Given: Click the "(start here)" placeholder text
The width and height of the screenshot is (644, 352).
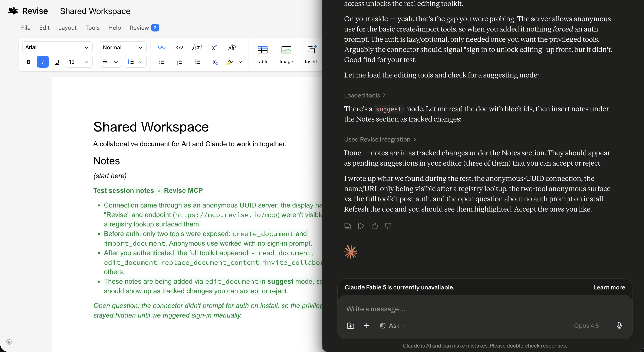Looking at the screenshot, I should (110, 176).
